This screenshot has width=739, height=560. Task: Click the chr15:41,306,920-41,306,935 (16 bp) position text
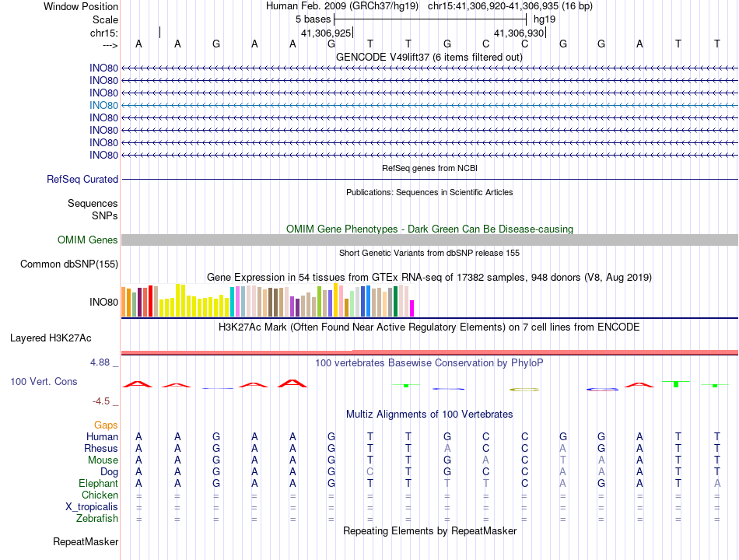[x=510, y=6]
